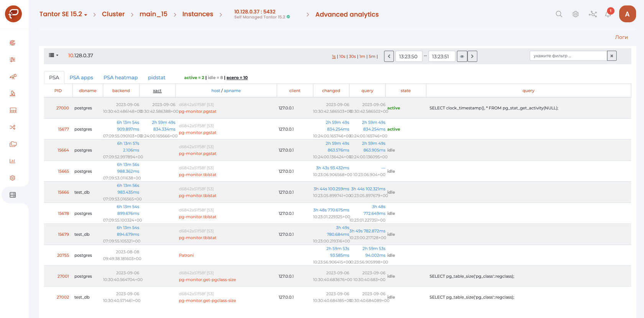
Task: Sort by dbname column header
Action: pos(87,91)
